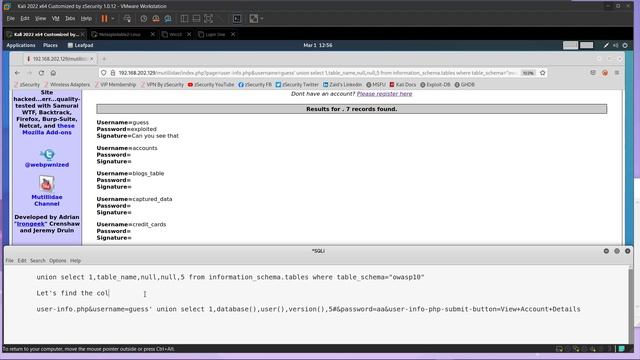Screen dimensions: 640x360
Task: Open VMware View menu
Action: coord(40,18)
